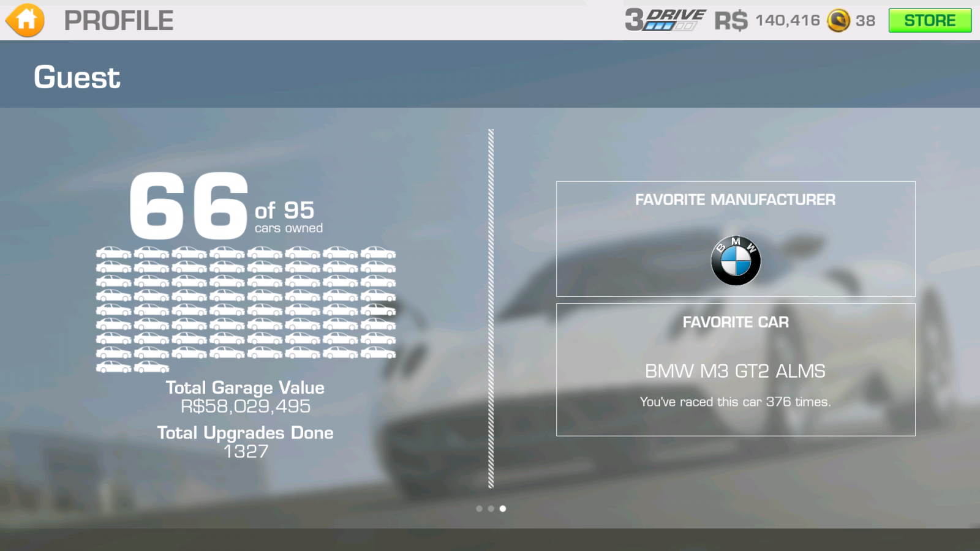Tap the R$ currency symbol
The image size is (980, 551).
tap(731, 21)
